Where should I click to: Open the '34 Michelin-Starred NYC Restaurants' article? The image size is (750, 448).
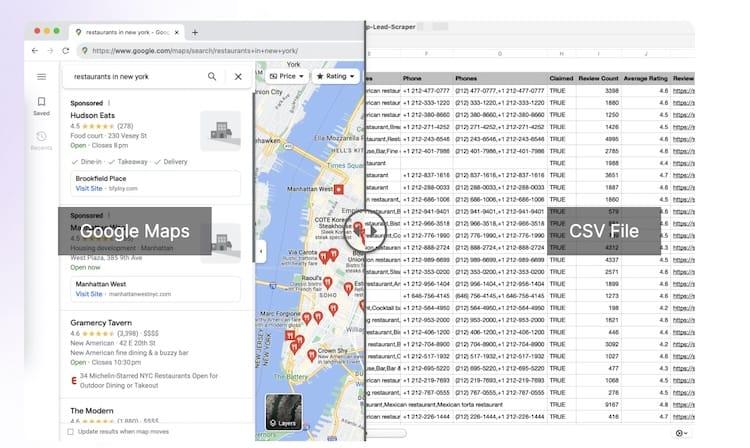[x=148, y=381]
